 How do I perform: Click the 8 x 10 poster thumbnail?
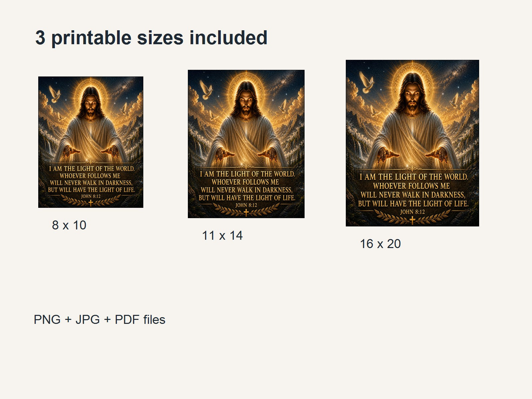coord(91,142)
